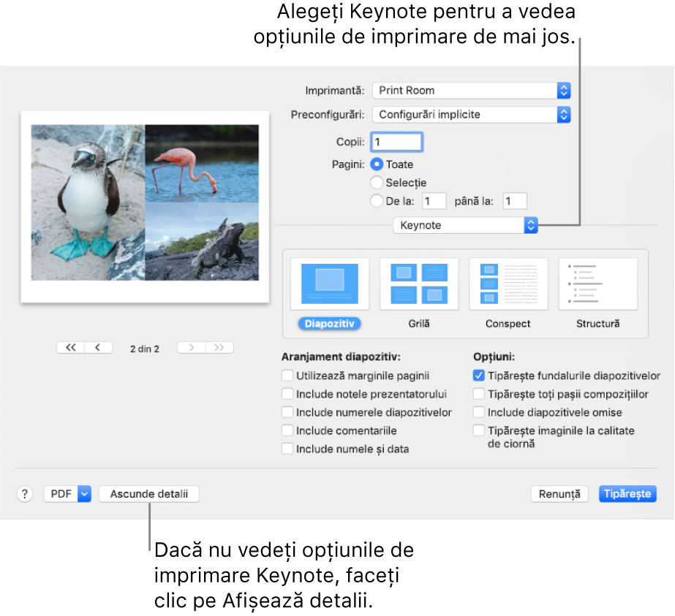Image resolution: width=675 pixels, height=616 pixels.
Task: Open the help with the question mark icon
Action: pyautogui.click(x=24, y=493)
